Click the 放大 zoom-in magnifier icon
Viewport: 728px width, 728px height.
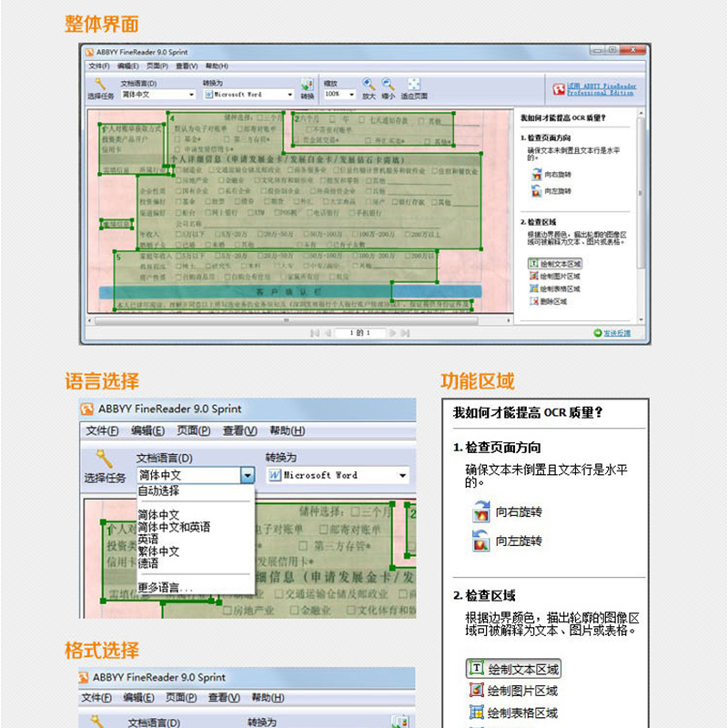[x=369, y=84]
